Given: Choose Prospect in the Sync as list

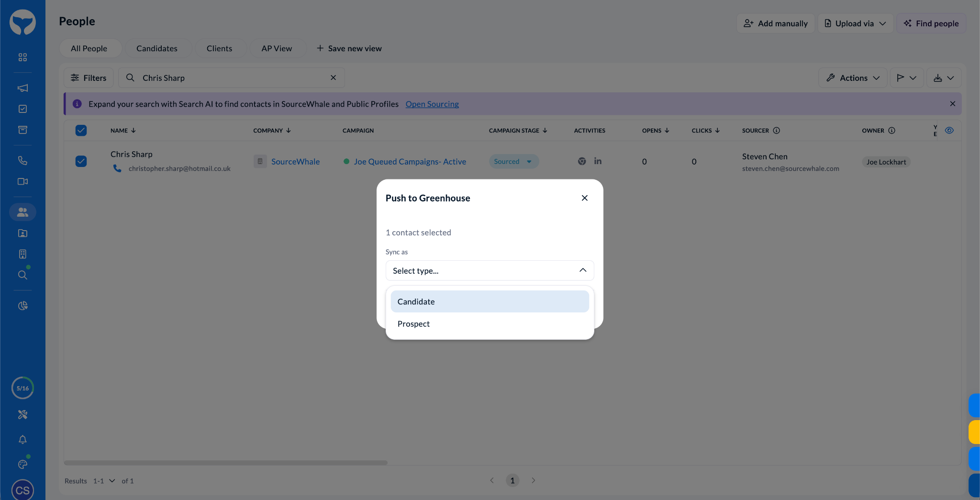Looking at the screenshot, I should [x=490, y=324].
